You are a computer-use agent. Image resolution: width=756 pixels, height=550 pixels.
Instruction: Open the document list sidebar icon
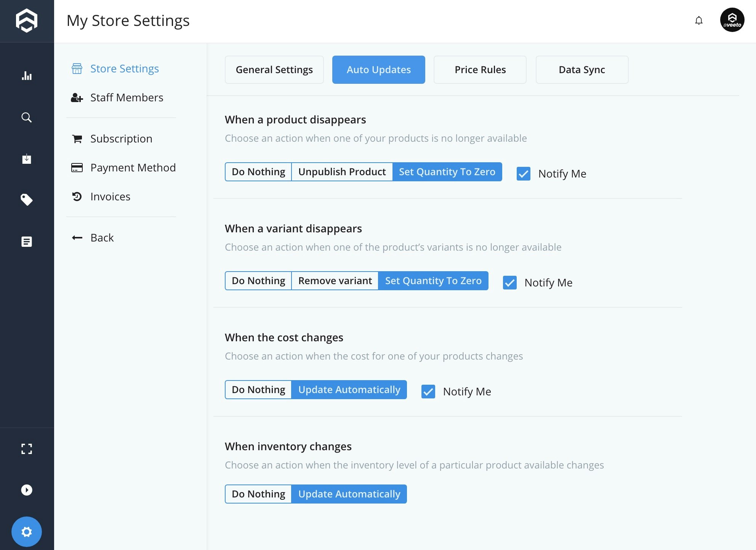coord(27,241)
